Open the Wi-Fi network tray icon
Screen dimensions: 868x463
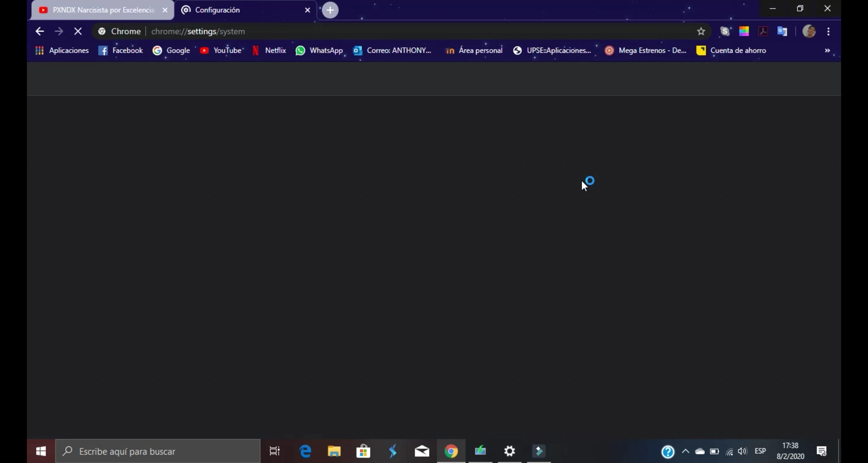(x=729, y=452)
